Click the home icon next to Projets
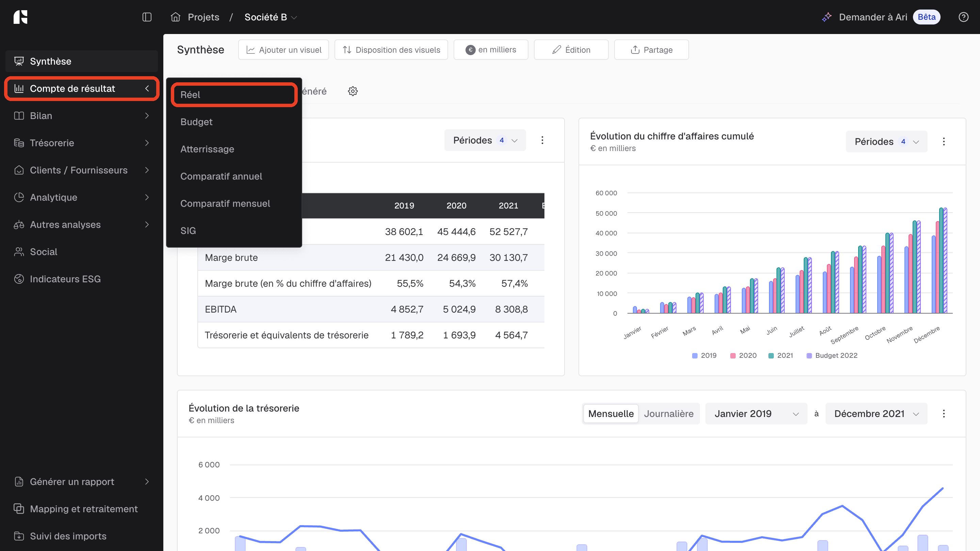This screenshot has height=551, width=980. click(175, 17)
